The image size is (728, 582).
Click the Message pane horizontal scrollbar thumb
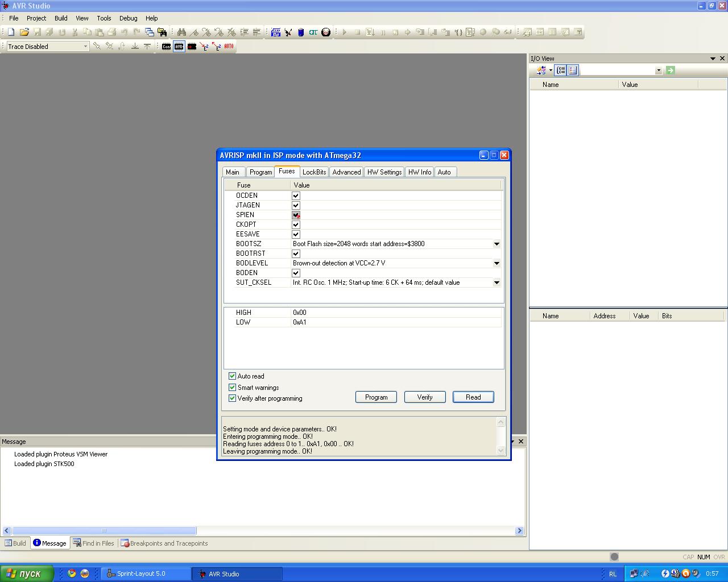[x=104, y=531]
